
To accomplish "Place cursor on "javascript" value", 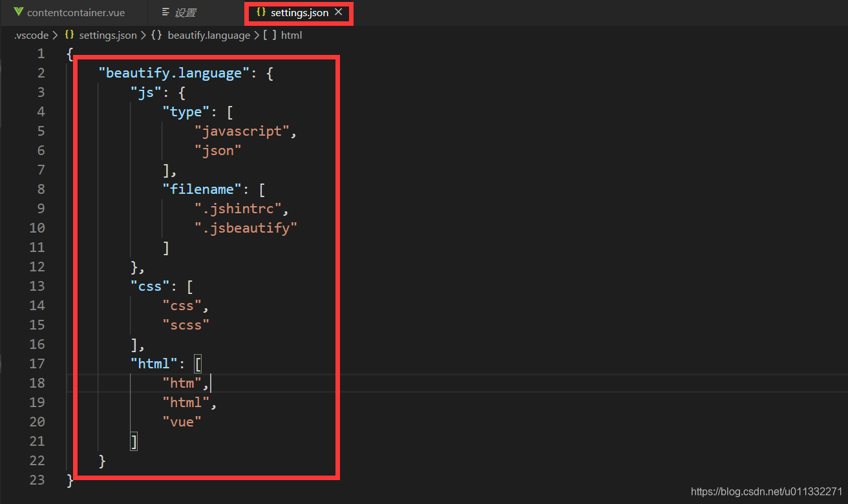I will [x=242, y=131].
